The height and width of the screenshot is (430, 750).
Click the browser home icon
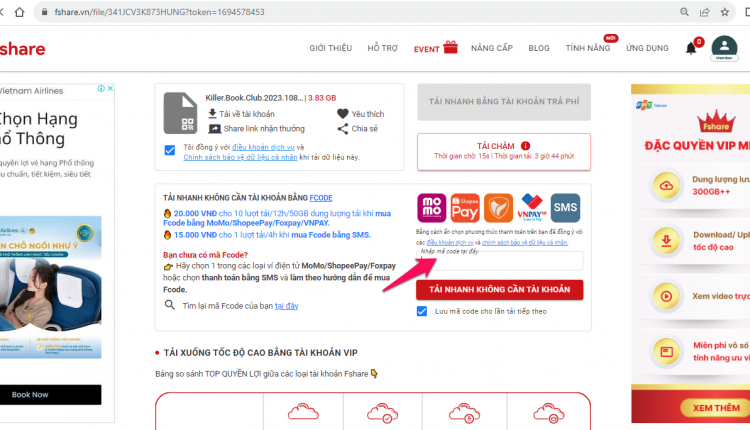[19, 12]
